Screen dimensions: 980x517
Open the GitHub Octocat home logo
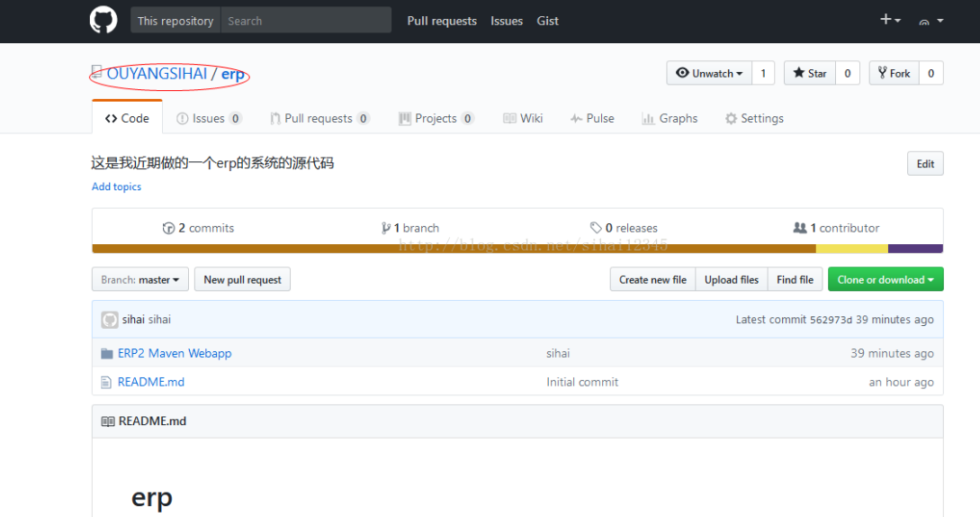[103, 20]
